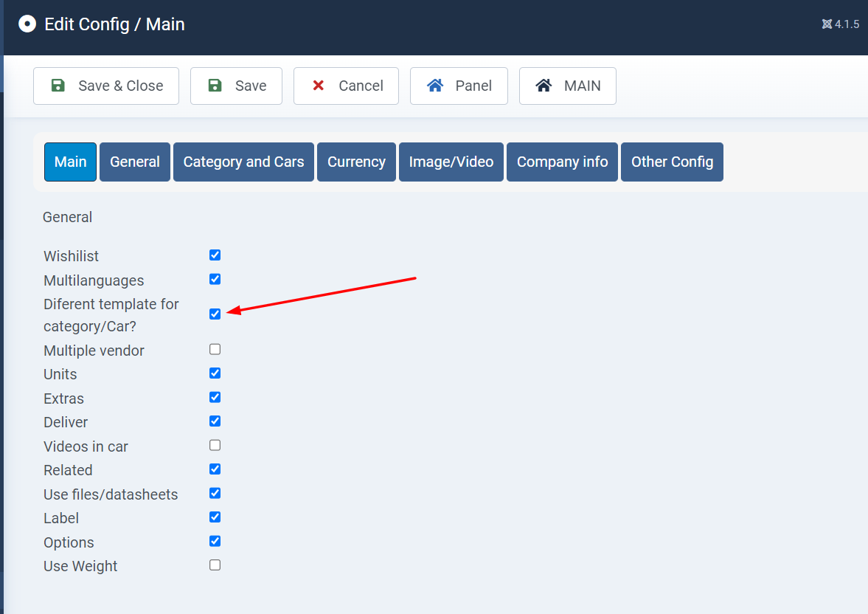The height and width of the screenshot is (614, 868).
Task: Open MAIN from the toolbar
Action: coord(567,86)
